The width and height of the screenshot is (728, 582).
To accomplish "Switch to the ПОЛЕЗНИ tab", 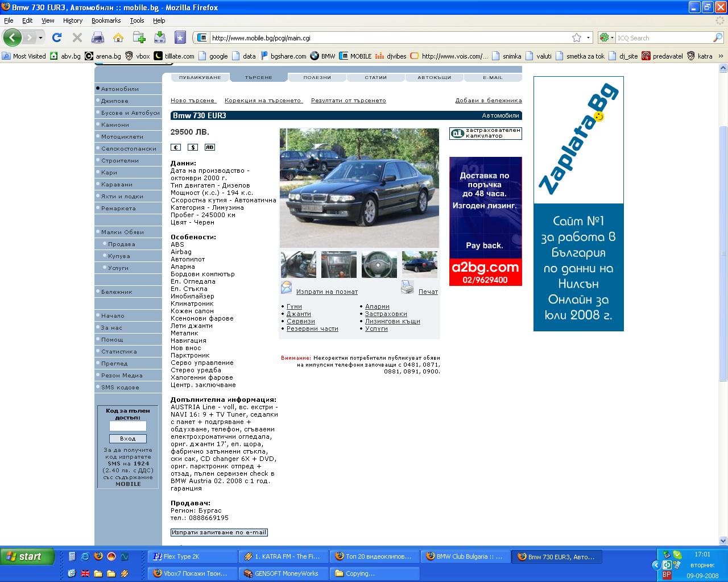I will click(317, 77).
